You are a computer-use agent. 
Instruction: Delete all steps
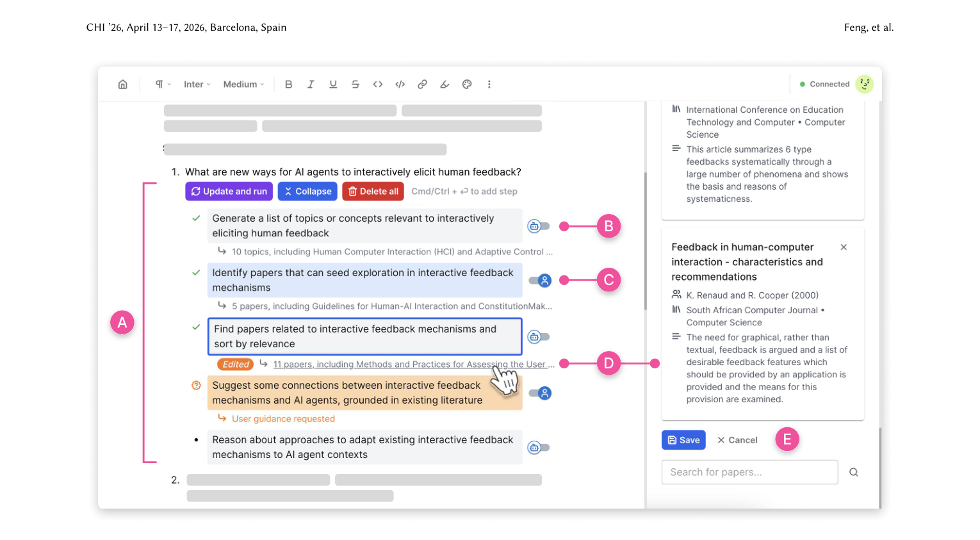[373, 192]
